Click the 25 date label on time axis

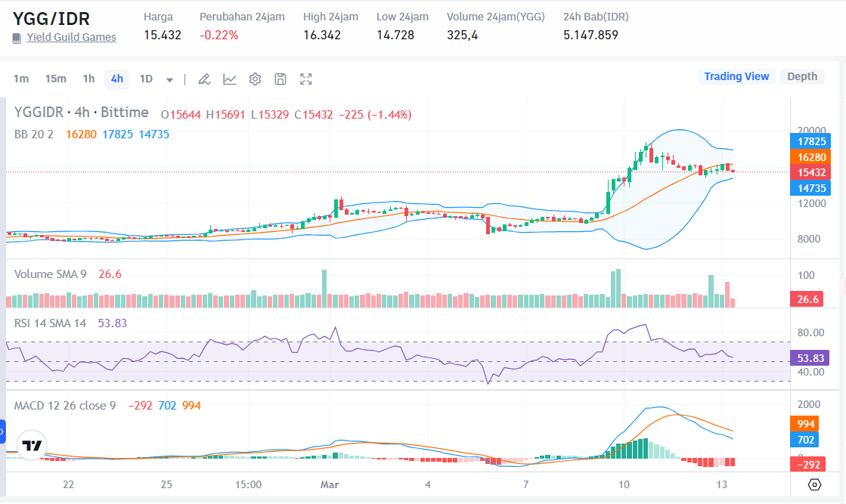[166, 484]
